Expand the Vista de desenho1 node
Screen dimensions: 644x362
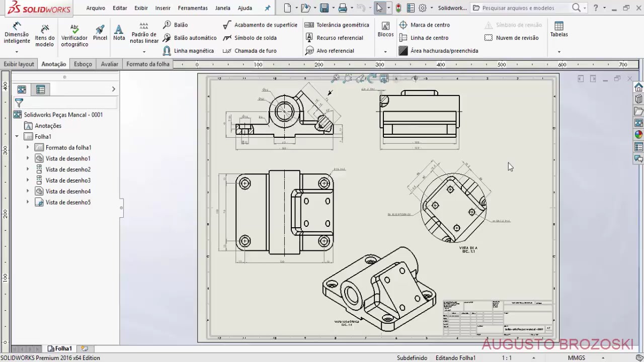pyautogui.click(x=28, y=158)
